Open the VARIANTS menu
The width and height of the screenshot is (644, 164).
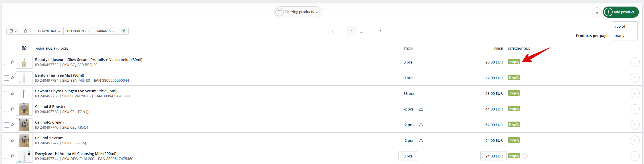point(105,31)
